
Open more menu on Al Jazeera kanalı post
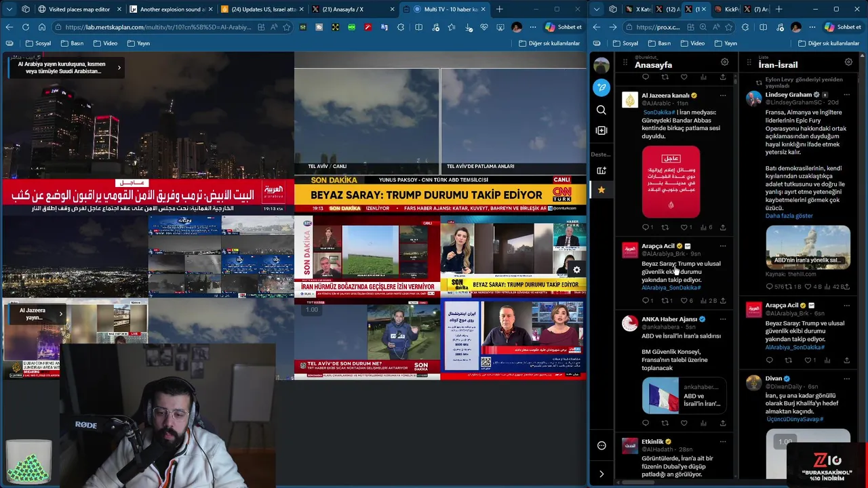723,96
